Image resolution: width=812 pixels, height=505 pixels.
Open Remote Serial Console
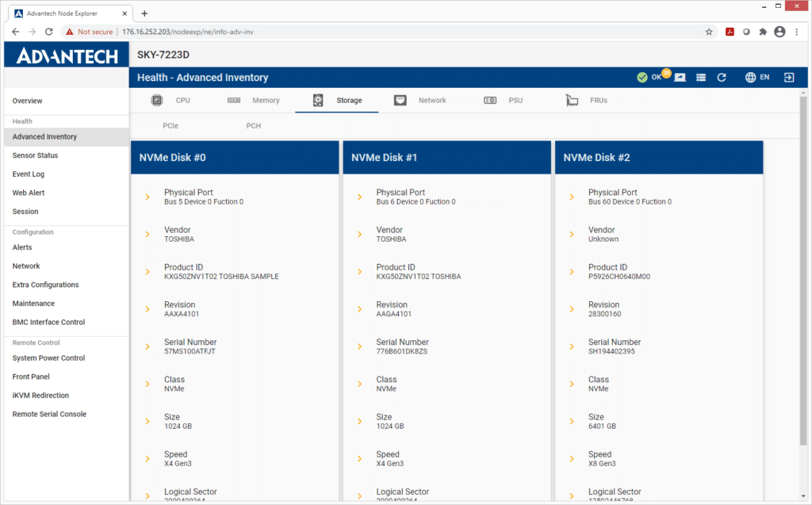49,414
